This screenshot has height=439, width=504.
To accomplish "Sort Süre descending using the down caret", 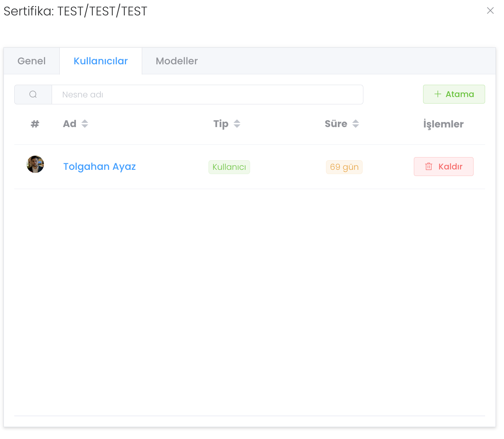I will (x=356, y=126).
